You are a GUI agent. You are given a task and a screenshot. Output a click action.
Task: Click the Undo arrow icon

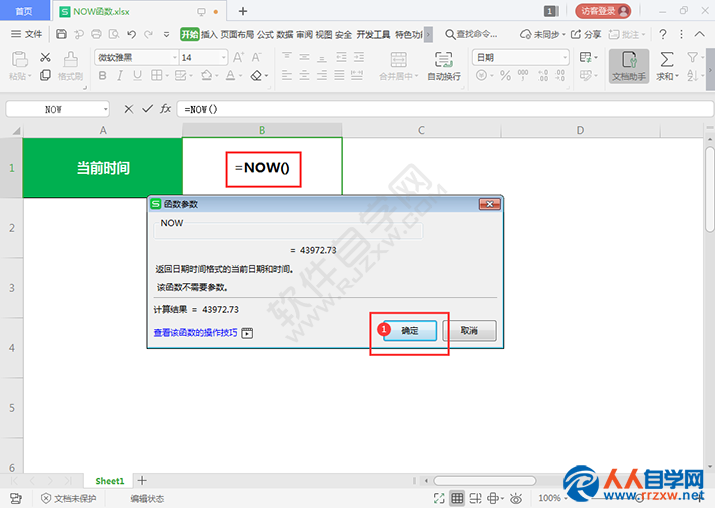(x=131, y=34)
